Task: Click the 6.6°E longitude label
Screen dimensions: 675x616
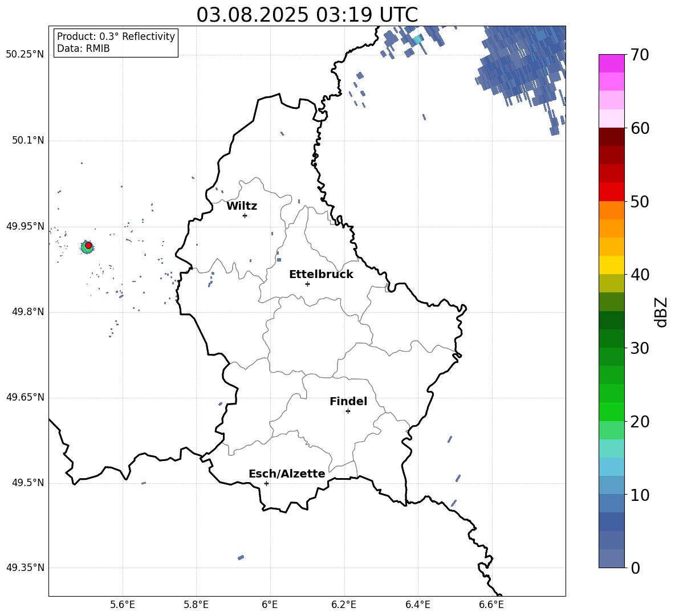Action: pos(491,605)
